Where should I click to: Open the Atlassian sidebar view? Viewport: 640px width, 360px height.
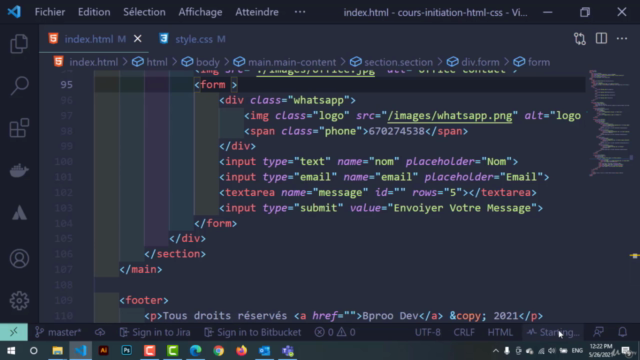coord(19,213)
